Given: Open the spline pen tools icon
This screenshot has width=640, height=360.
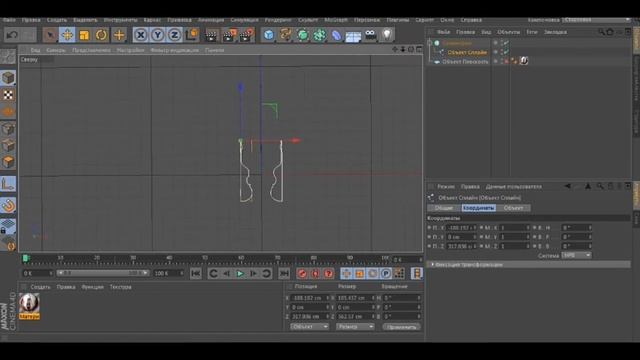Looking at the screenshot, I should (x=285, y=35).
